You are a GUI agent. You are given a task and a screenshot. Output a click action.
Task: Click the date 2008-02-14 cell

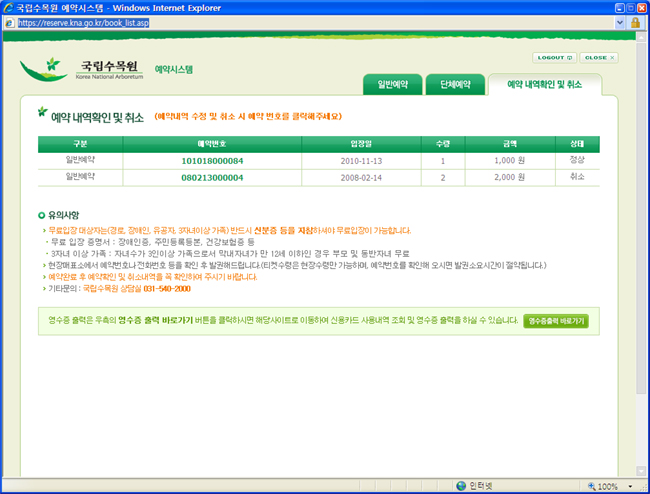pyautogui.click(x=361, y=178)
